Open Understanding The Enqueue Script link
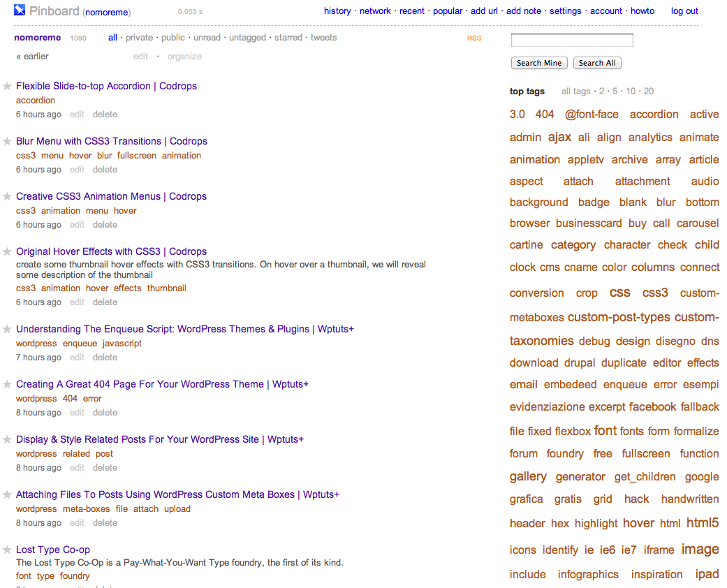727x588 pixels. (185, 329)
